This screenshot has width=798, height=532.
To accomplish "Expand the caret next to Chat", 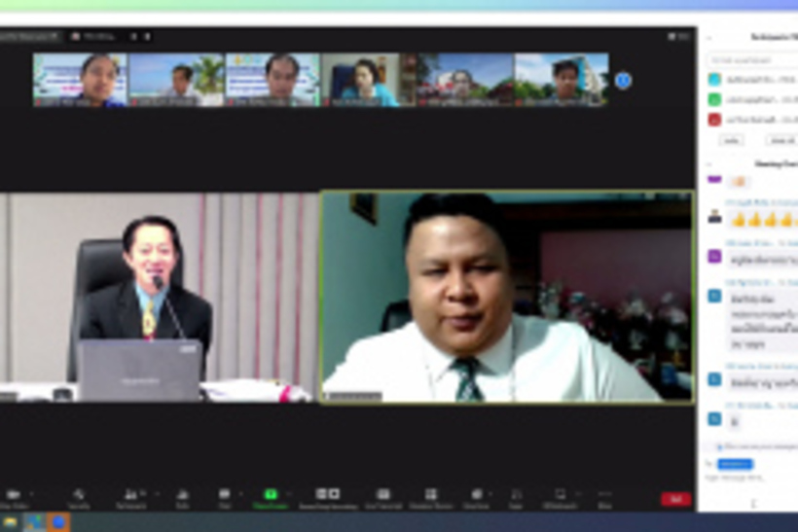I will [x=240, y=494].
